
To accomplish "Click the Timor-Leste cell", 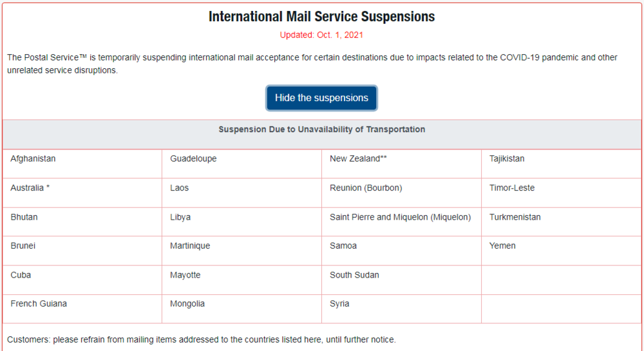I will coord(512,188).
